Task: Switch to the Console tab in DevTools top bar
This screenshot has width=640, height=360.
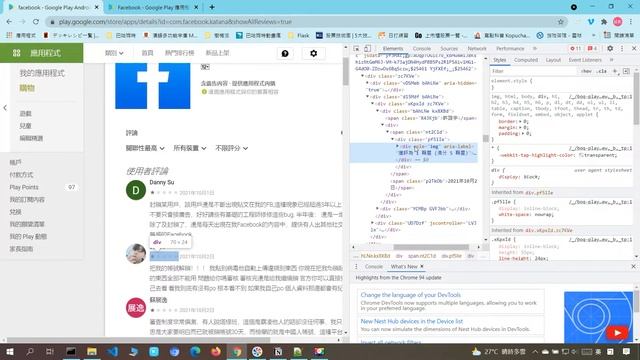Action: coord(422,48)
